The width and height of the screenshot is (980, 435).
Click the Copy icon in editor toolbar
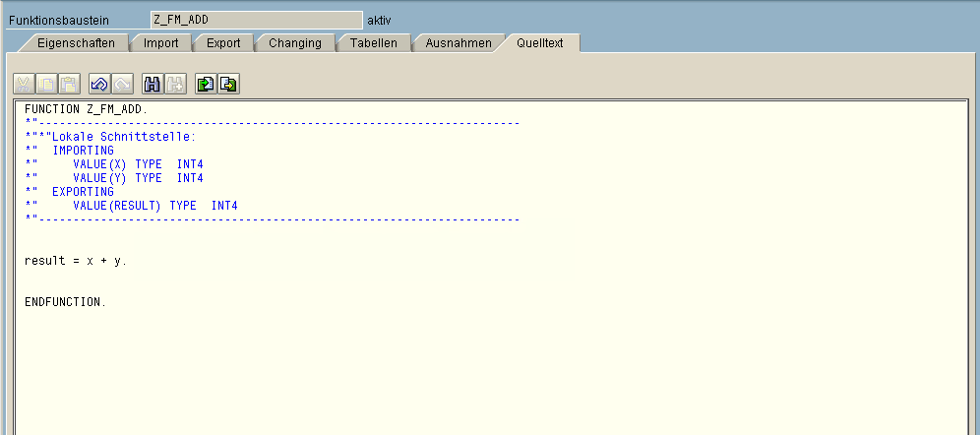coord(47,85)
